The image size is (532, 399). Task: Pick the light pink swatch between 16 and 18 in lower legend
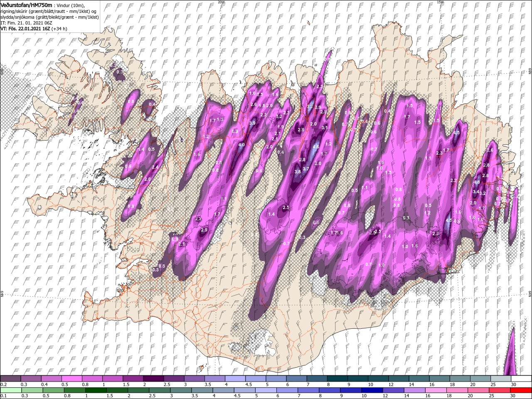point(436,390)
